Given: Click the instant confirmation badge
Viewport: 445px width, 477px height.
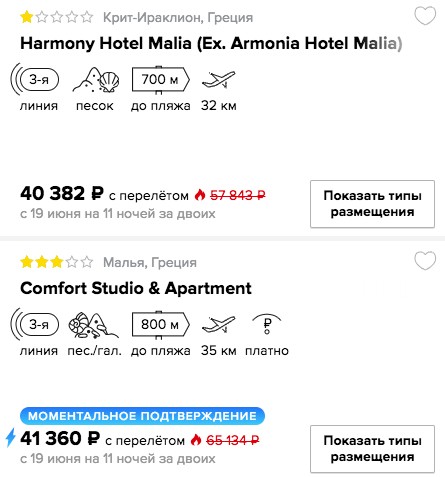Looking at the screenshot, I should click(142, 416).
